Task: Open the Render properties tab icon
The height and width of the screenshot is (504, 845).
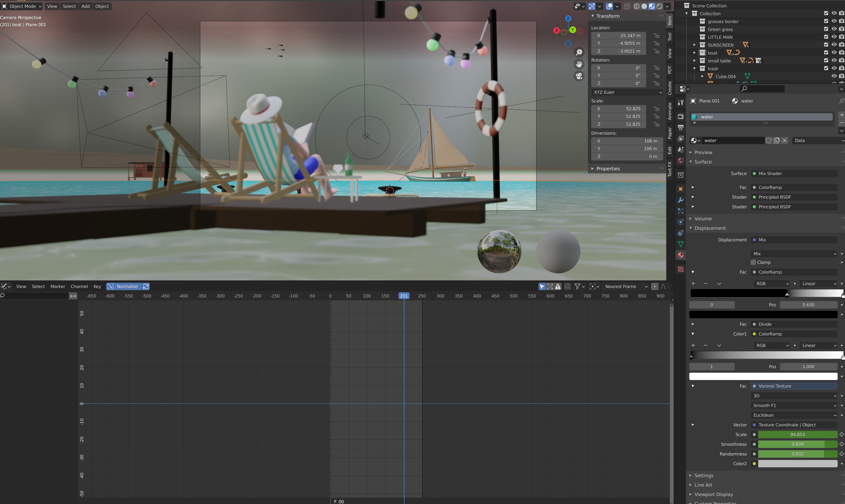Action: (681, 116)
